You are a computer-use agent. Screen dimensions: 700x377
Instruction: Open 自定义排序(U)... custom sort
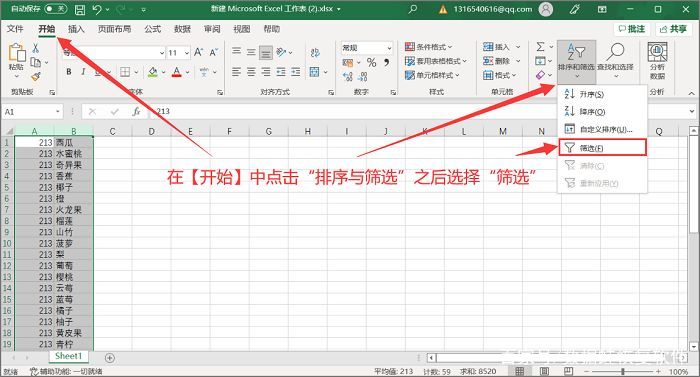tap(602, 130)
